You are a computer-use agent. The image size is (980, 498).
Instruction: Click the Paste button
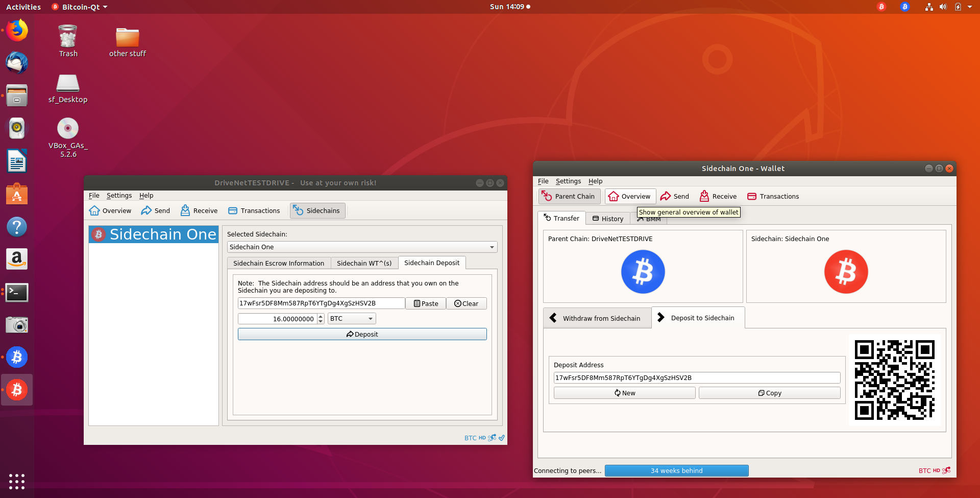426,303
